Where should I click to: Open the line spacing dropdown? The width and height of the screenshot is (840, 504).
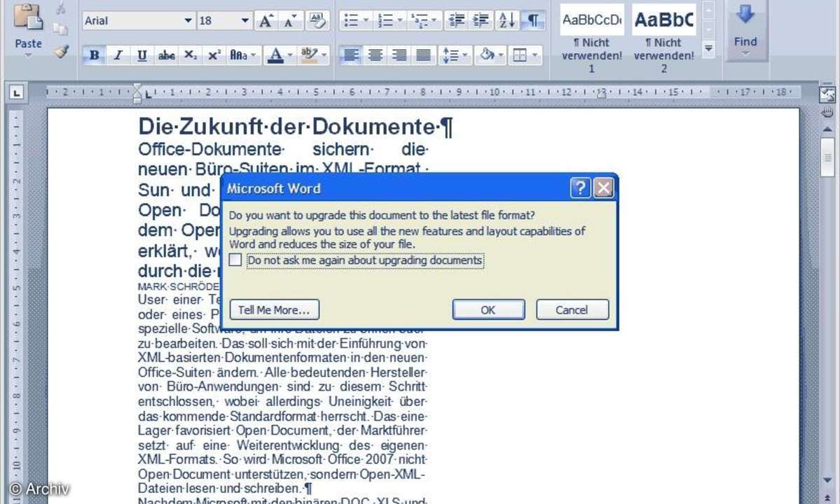(465, 55)
